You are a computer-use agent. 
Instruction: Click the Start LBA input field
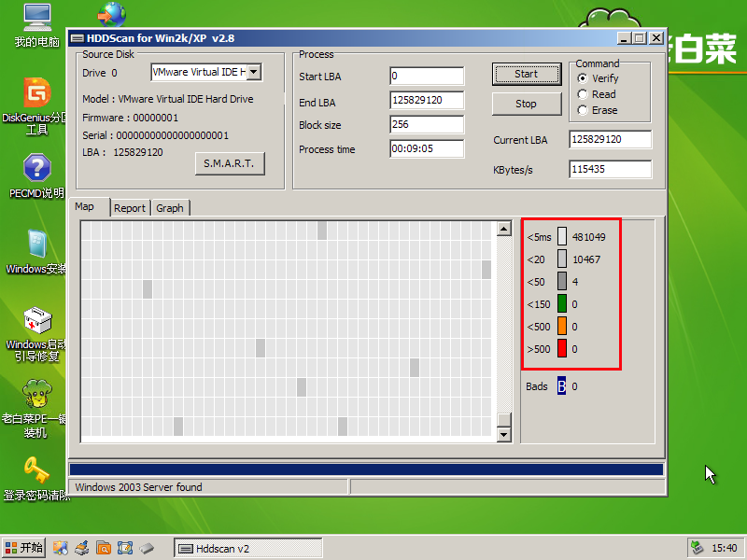click(x=427, y=76)
